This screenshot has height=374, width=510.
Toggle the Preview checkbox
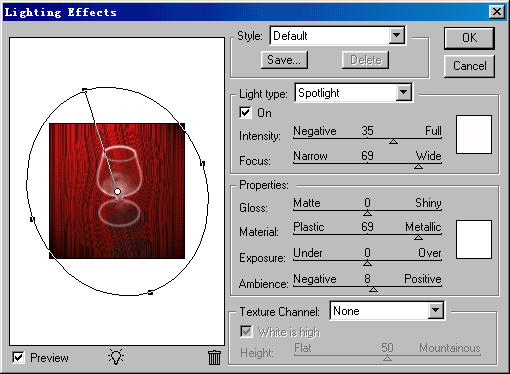(18, 358)
